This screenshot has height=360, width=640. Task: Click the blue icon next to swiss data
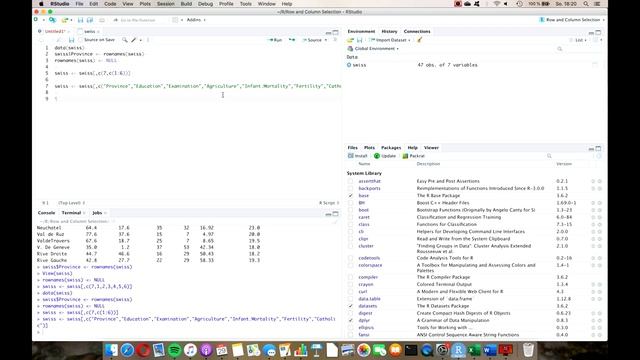[349, 65]
